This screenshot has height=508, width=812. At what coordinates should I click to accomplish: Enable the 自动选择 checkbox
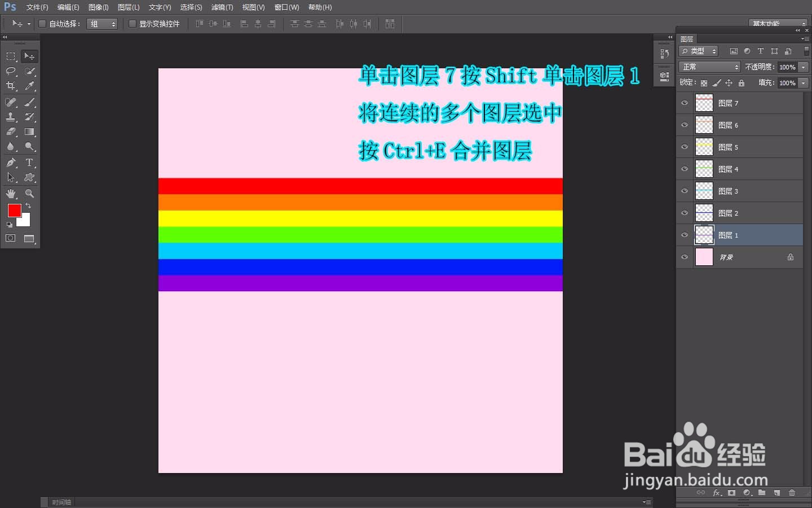[x=42, y=24]
